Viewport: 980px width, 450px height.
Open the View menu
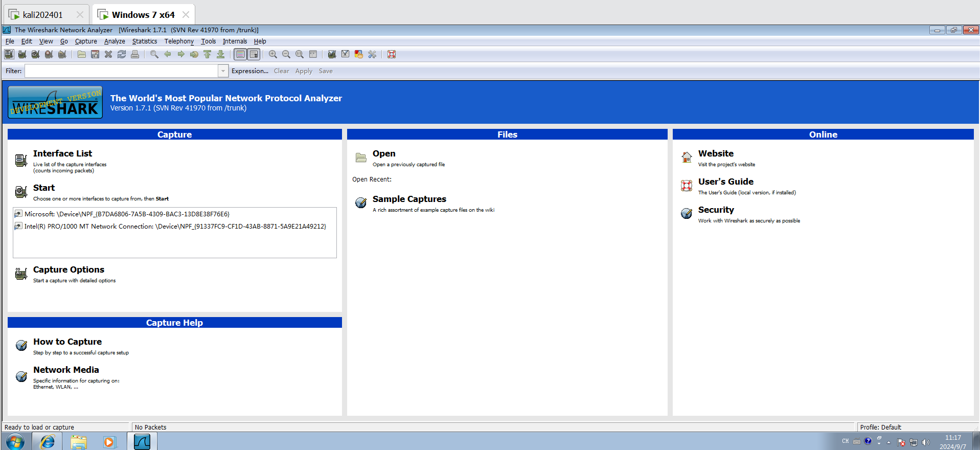tap(46, 41)
